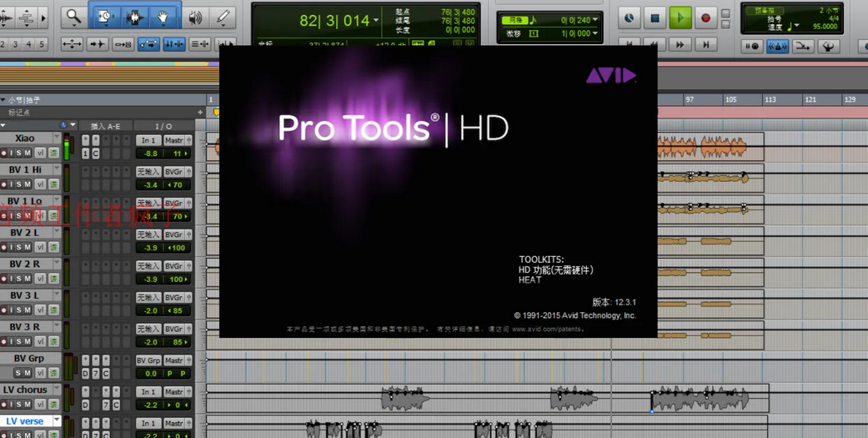Toggle Link Timeline and Edit Selection

pyautogui.click(x=173, y=43)
